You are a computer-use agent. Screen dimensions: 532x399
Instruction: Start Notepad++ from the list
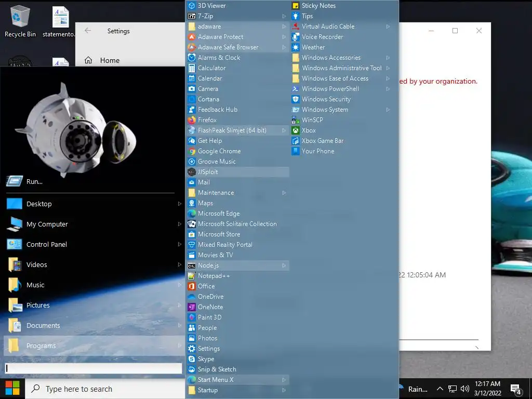tap(192, 276)
